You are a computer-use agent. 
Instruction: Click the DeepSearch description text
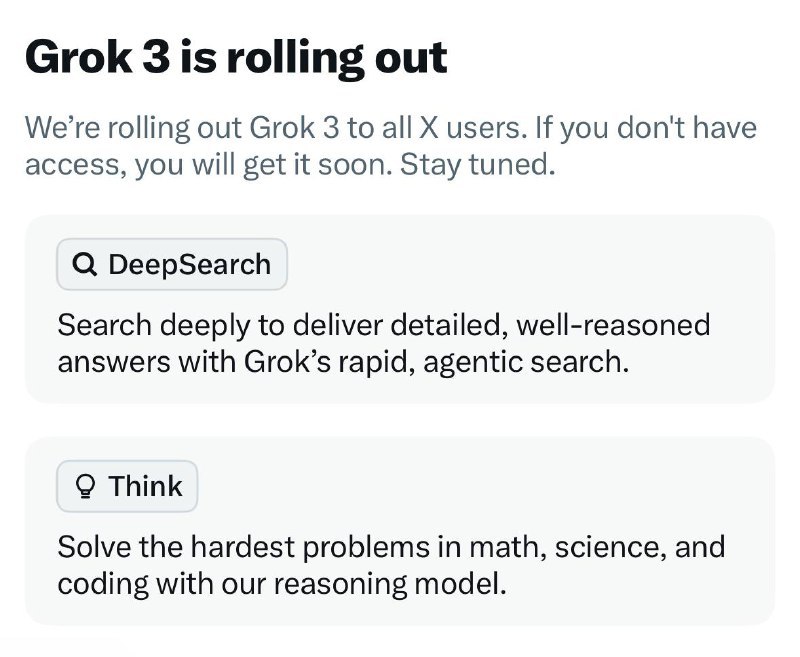pos(384,342)
